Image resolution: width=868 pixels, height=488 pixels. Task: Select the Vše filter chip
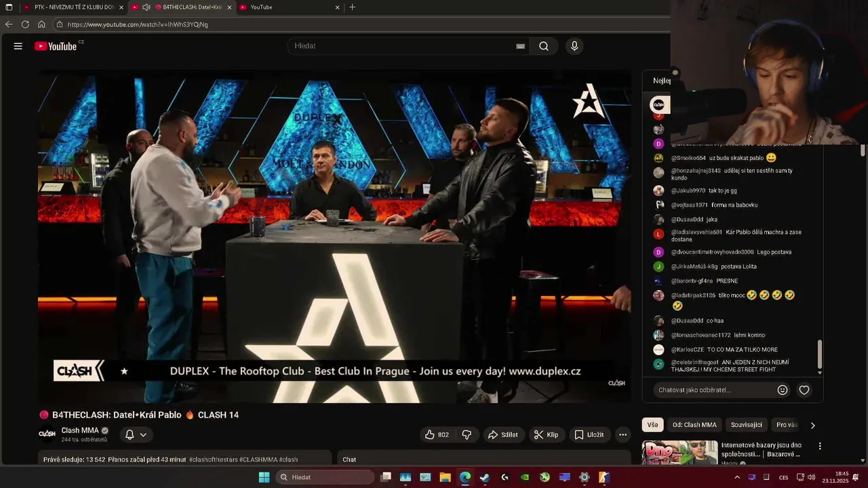(x=652, y=425)
